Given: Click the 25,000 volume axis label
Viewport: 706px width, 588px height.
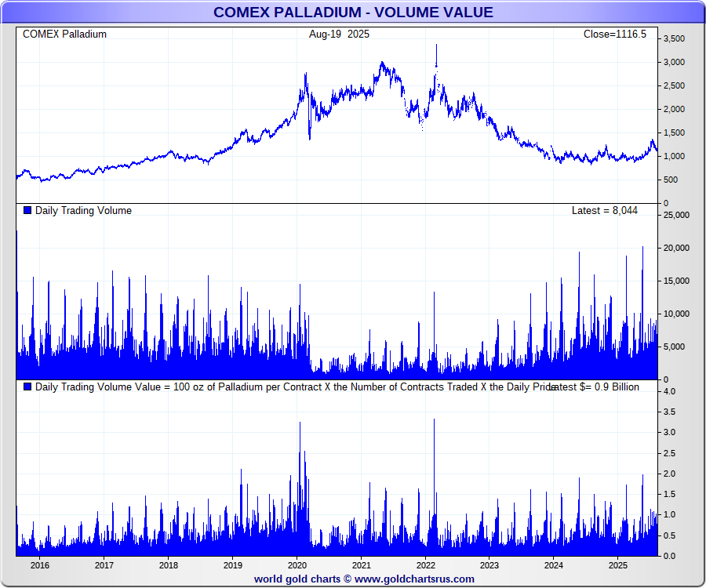Looking at the screenshot, I should (676, 215).
